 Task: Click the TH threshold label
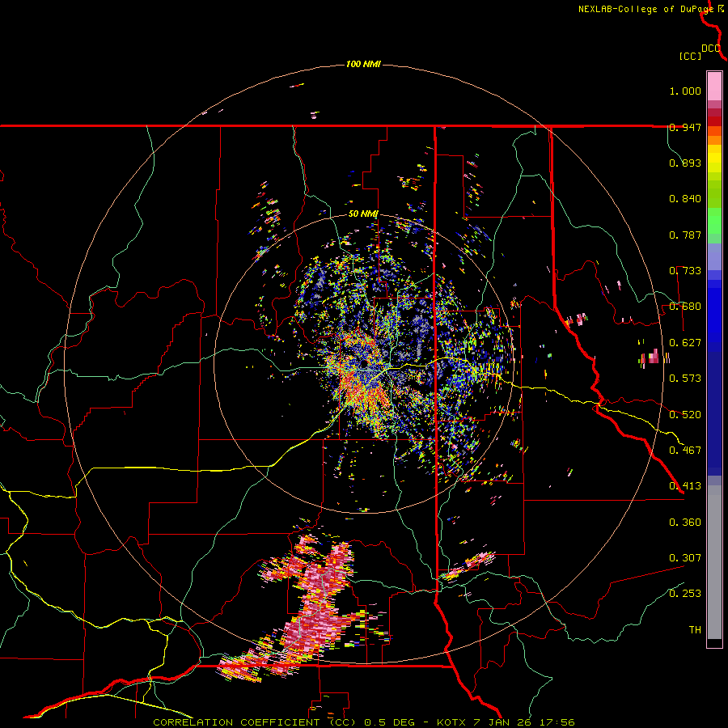click(x=695, y=630)
